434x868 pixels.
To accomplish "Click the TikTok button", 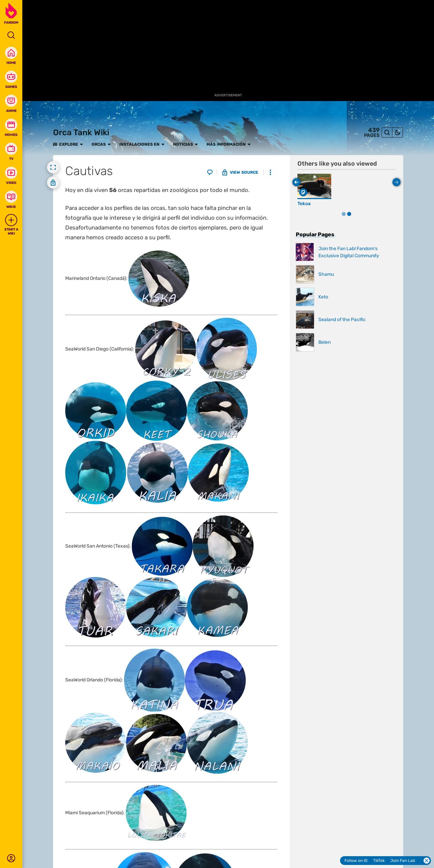I will click(379, 861).
